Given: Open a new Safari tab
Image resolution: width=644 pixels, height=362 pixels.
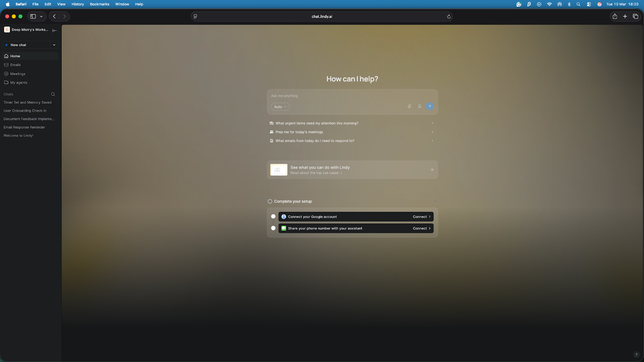Looking at the screenshot, I should (625, 16).
